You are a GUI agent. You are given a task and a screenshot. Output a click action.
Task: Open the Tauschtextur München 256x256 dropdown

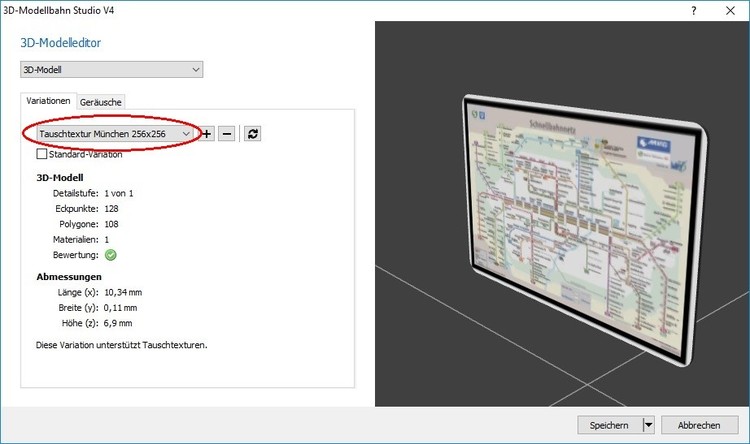115,134
